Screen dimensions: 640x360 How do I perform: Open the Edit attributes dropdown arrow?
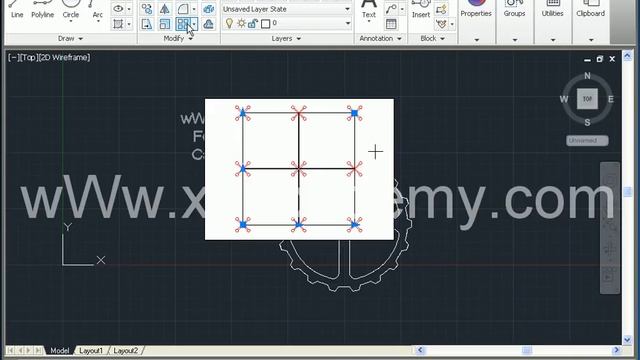452,24
